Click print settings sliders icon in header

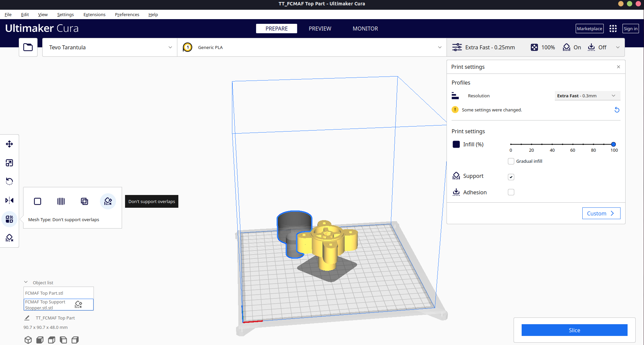(x=457, y=47)
